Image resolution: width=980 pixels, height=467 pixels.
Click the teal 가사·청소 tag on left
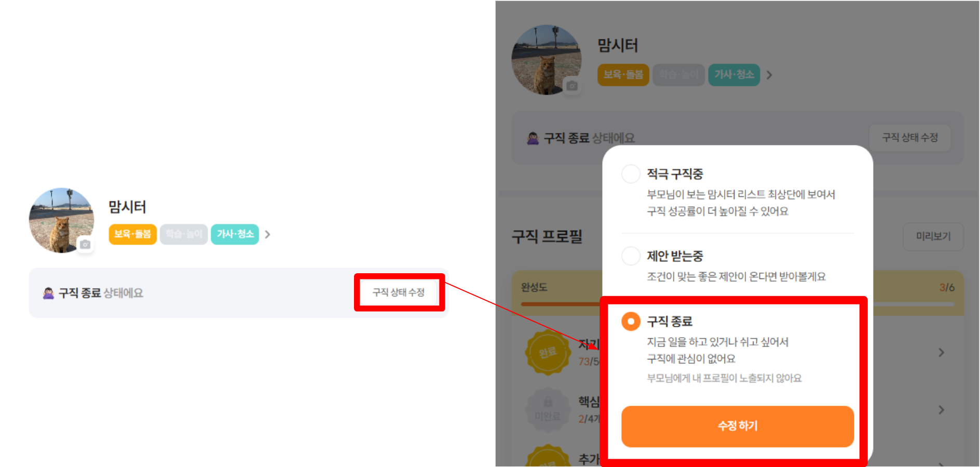pos(235,234)
